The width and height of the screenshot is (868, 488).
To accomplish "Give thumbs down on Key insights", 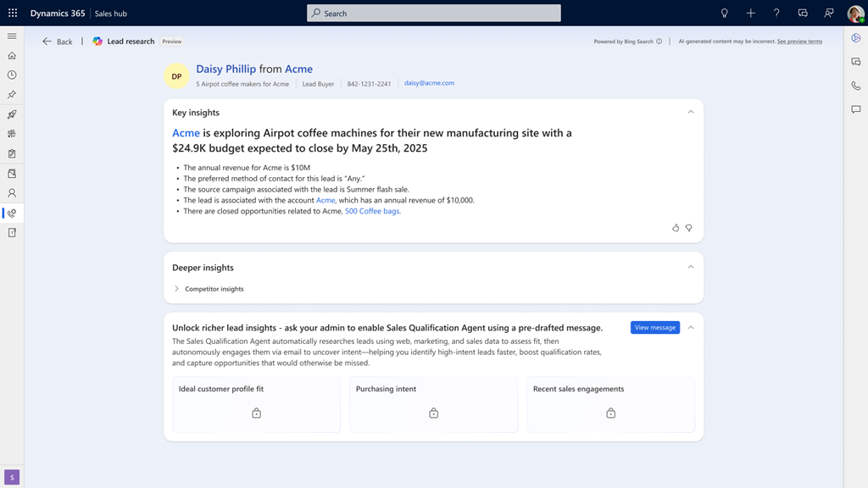I will (x=689, y=228).
